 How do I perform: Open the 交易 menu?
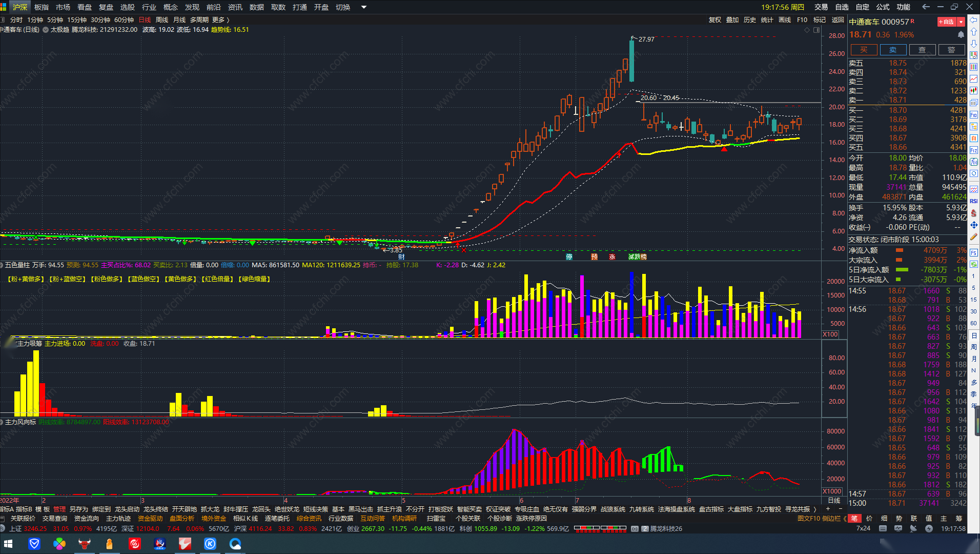tap(821, 7)
